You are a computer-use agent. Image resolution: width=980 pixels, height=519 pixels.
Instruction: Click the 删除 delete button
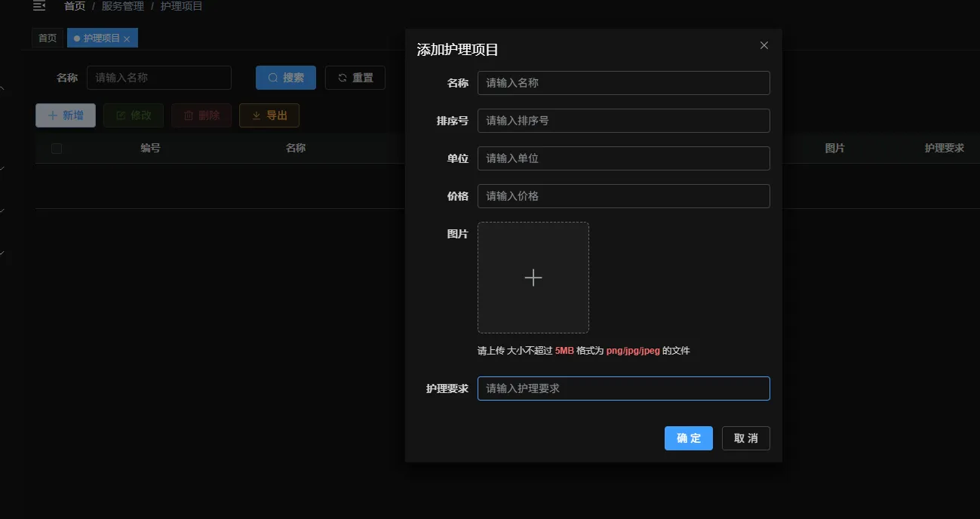tap(201, 115)
